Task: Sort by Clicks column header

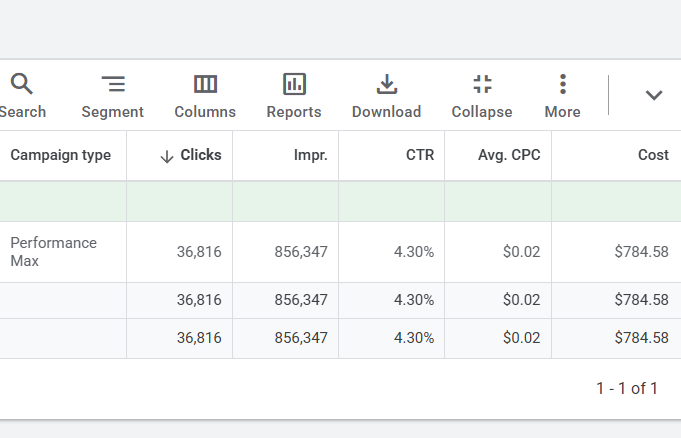Action: (200, 155)
